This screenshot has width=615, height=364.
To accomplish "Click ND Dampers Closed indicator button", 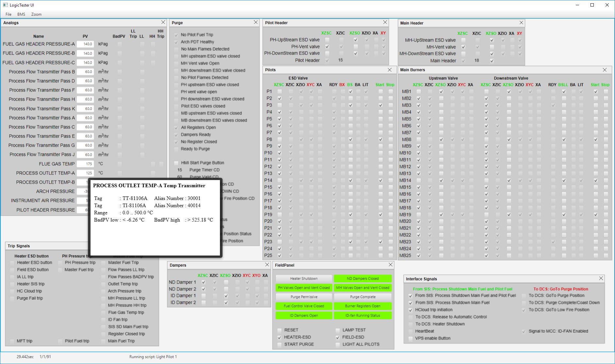I will click(x=363, y=278).
